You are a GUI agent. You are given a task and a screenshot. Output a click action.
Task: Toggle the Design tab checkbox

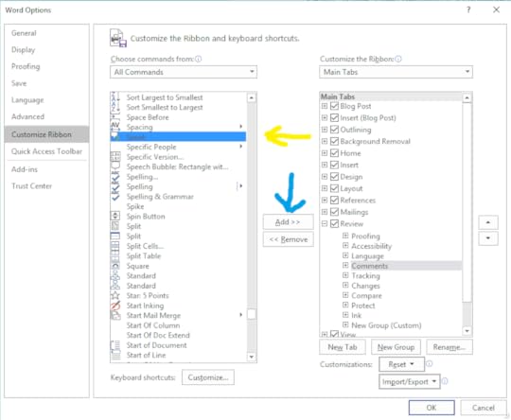[x=334, y=177]
